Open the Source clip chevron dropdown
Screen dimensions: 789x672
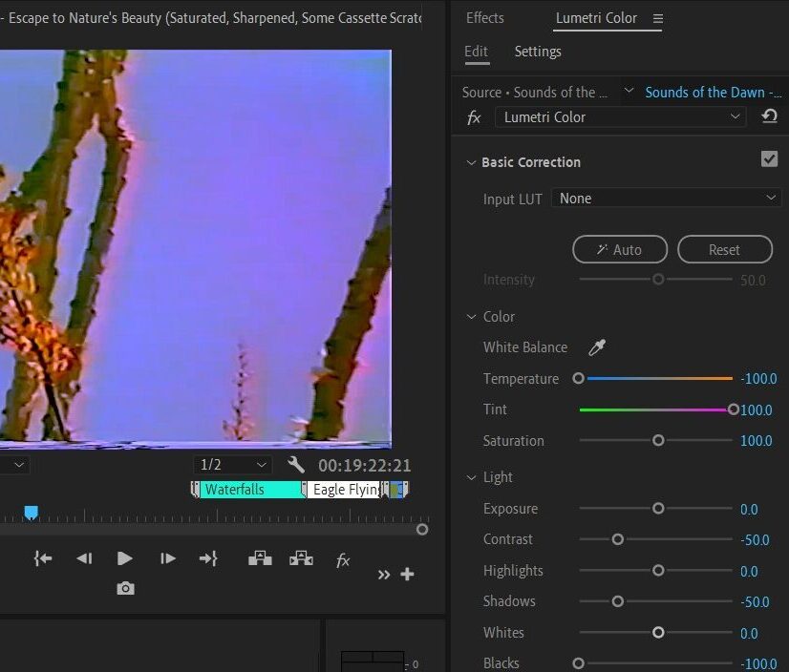(629, 91)
